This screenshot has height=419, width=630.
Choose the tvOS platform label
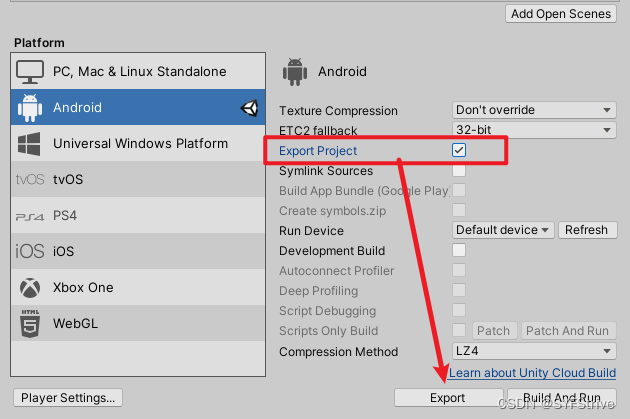coord(68,180)
